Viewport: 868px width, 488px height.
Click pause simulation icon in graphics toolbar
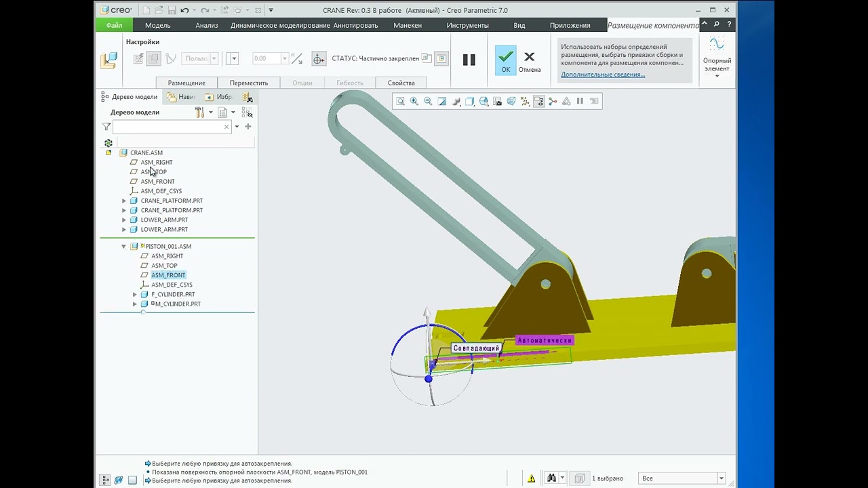580,101
